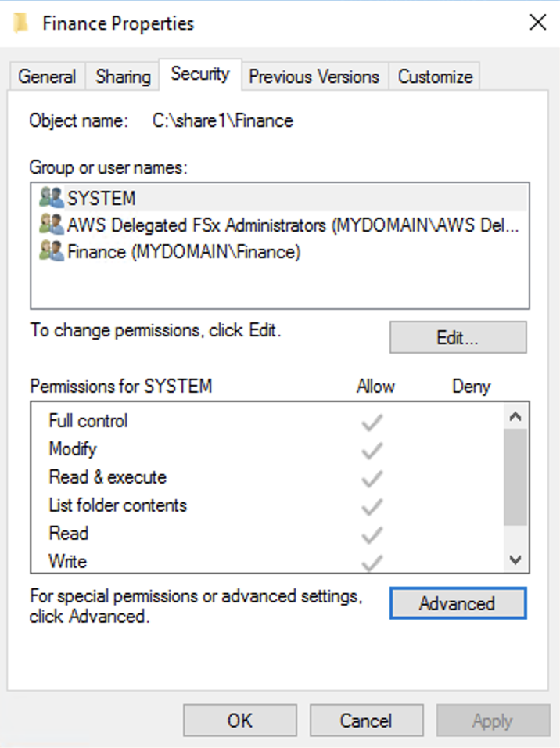The image size is (560, 748).
Task: Switch to the General tab
Action: click(47, 77)
